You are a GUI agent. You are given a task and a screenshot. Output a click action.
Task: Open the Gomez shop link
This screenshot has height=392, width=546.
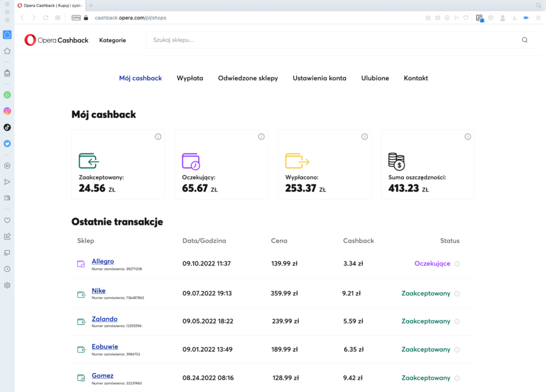[103, 375]
